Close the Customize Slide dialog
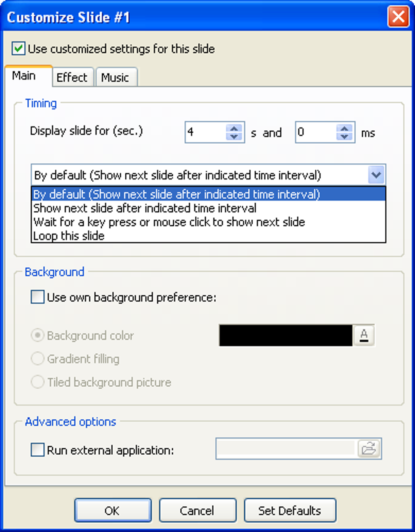Viewport: 415px width, 532px height. click(x=398, y=17)
